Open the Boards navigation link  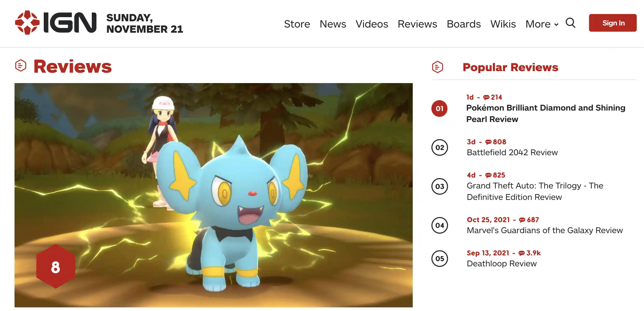464,24
